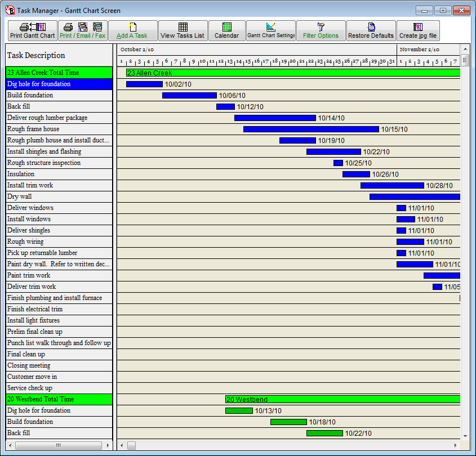This screenshot has height=456, width=476.
Task: Open Print / Email / Fax options
Action: tap(82, 31)
